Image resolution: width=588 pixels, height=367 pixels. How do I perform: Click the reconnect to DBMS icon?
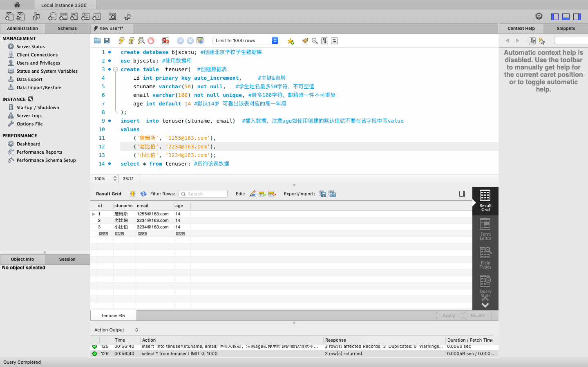pos(128,17)
